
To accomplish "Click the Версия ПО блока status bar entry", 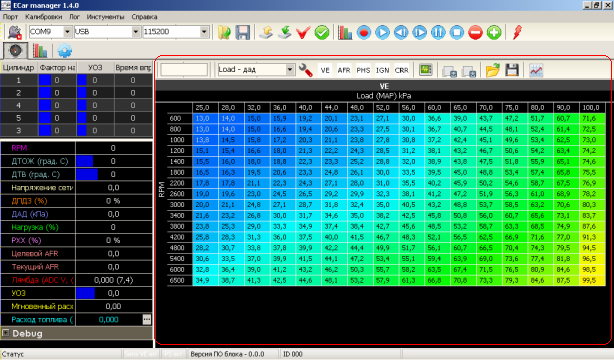I will [x=227, y=354].
